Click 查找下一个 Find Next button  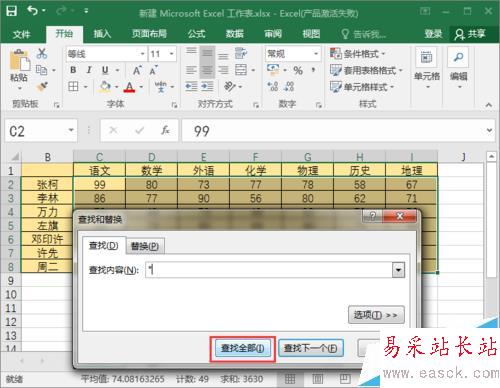(310, 349)
